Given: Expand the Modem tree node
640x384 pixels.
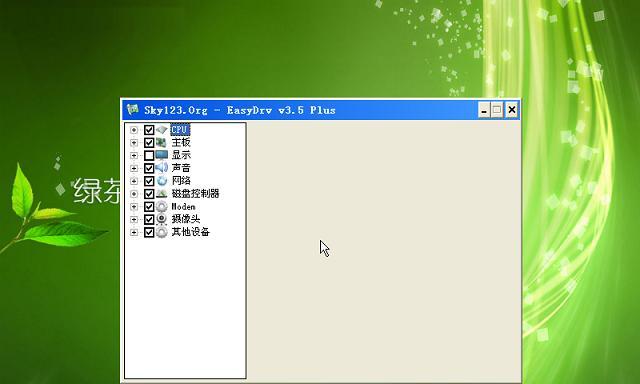Looking at the screenshot, I should [133, 206].
